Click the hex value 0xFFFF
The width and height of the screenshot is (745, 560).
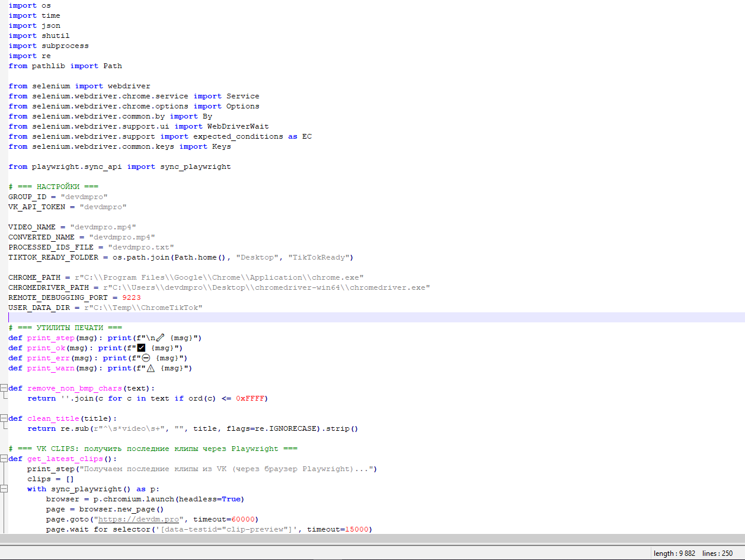point(250,398)
